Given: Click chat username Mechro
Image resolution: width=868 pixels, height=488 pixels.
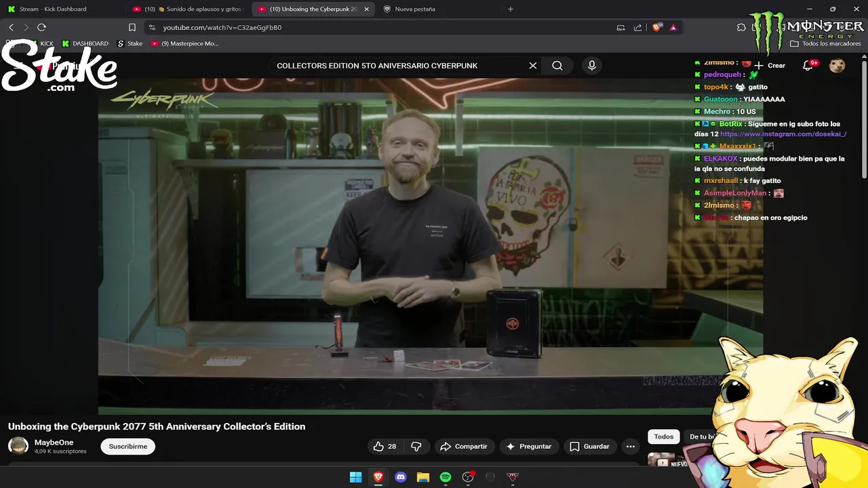Looking at the screenshot, I should 717,111.
